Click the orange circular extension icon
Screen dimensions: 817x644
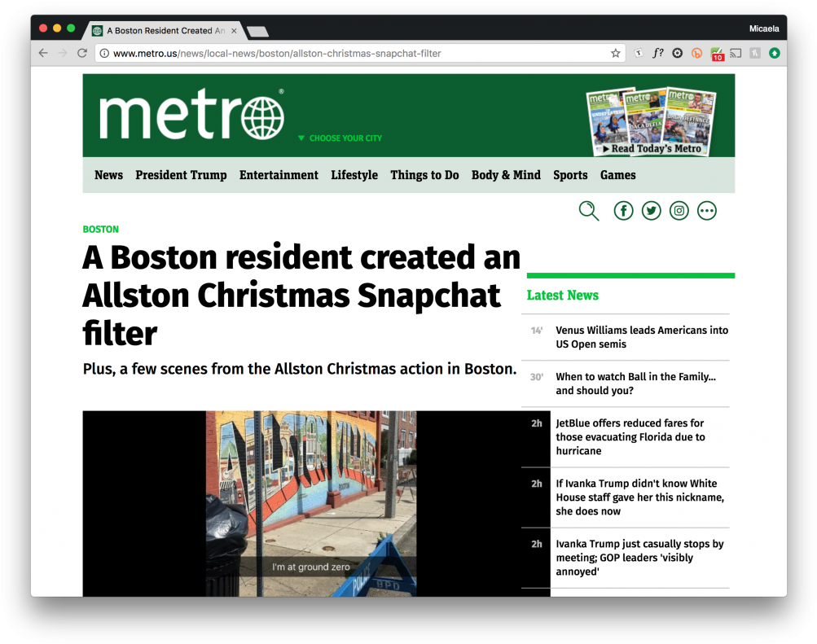point(696,53)
